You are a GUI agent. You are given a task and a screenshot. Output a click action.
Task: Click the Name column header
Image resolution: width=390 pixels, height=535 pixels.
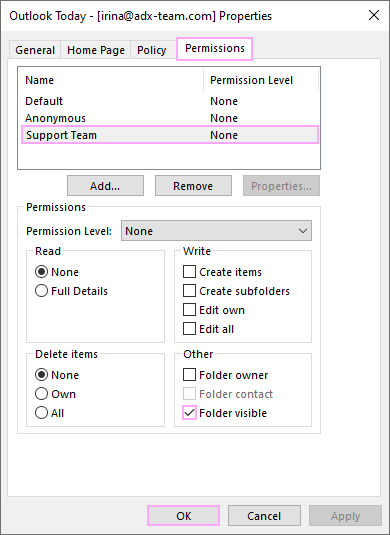point(111,80)
